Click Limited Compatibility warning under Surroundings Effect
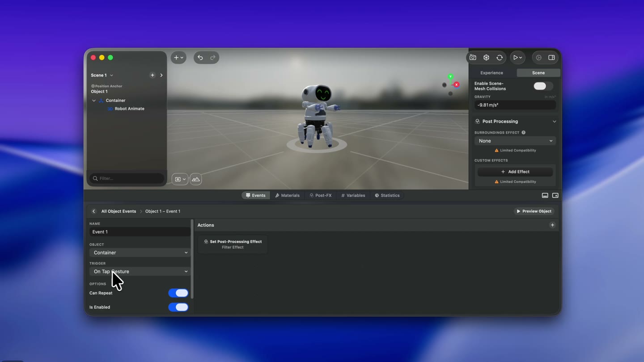This screenshot has width=644, height=362. click(515, 151)
